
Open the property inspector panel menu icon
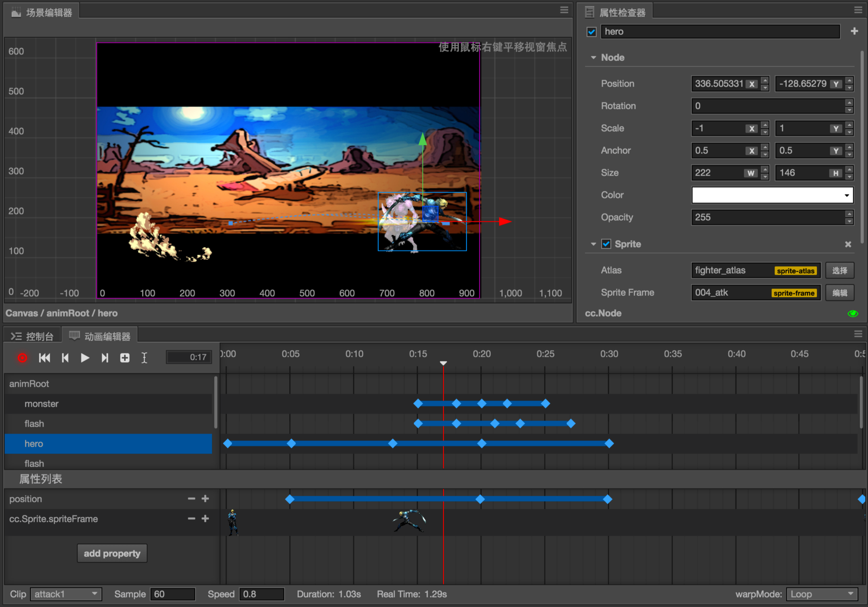tap(858, 10)
